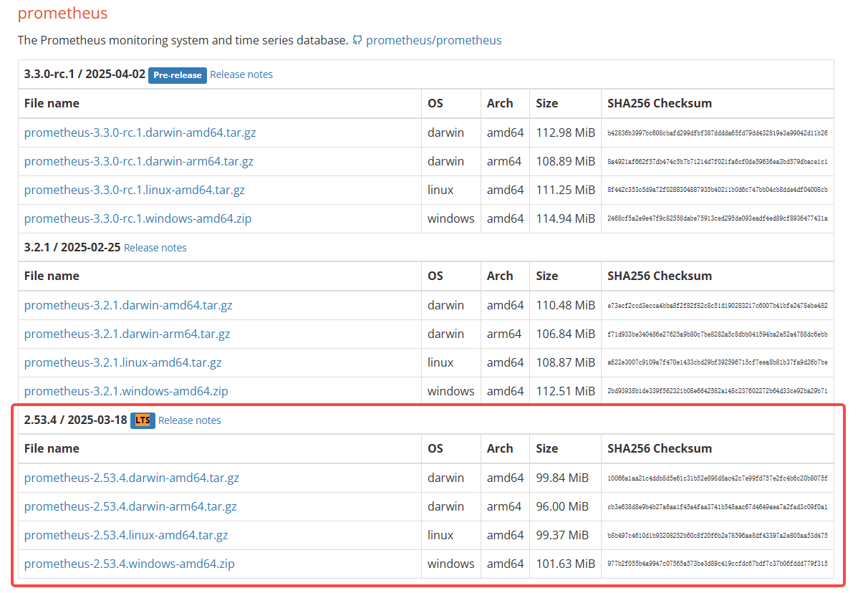Viewport: 868px width, 593px height.
Task: Download prometheus-3.2.1.darwin-arm64.tar.gz
Action: [x=127, y=334]
